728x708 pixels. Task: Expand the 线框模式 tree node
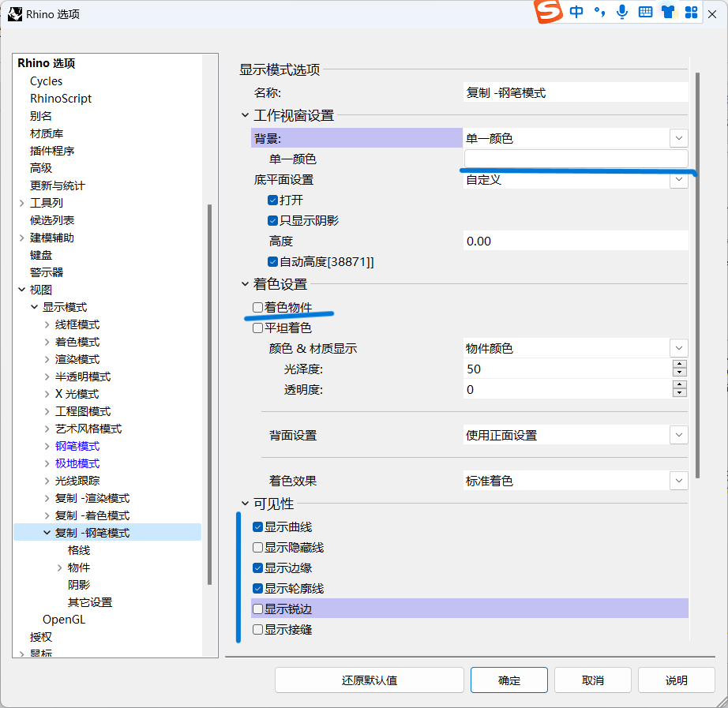(47, 324)
